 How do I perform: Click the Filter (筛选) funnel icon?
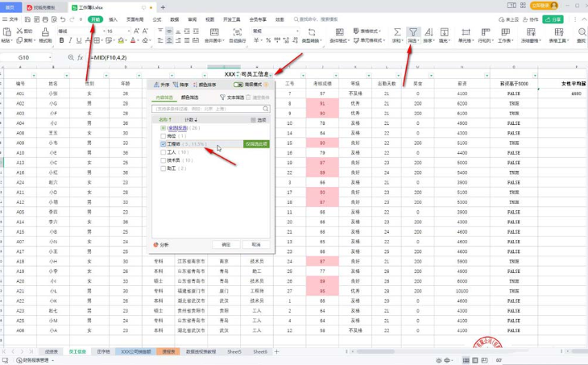tap(412, 32)
